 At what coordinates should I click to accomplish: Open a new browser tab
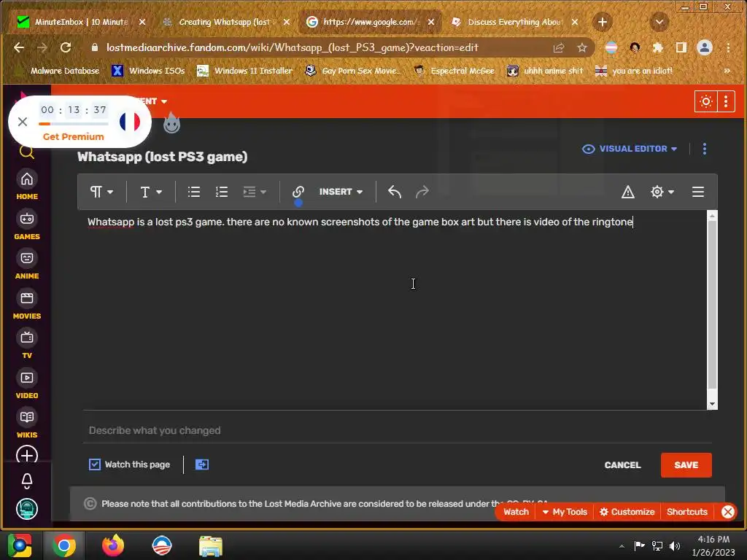coord(602,22)
